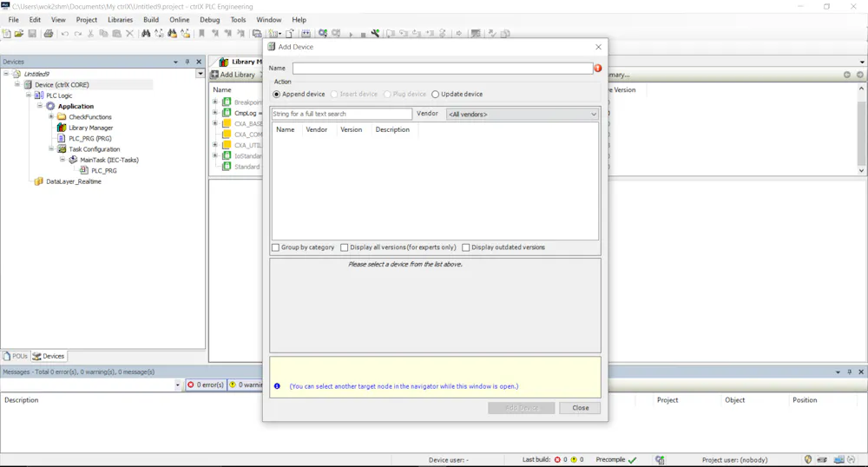Collapse the Untitled9 project node
868x467 pixels.
(x=6, y=74)
